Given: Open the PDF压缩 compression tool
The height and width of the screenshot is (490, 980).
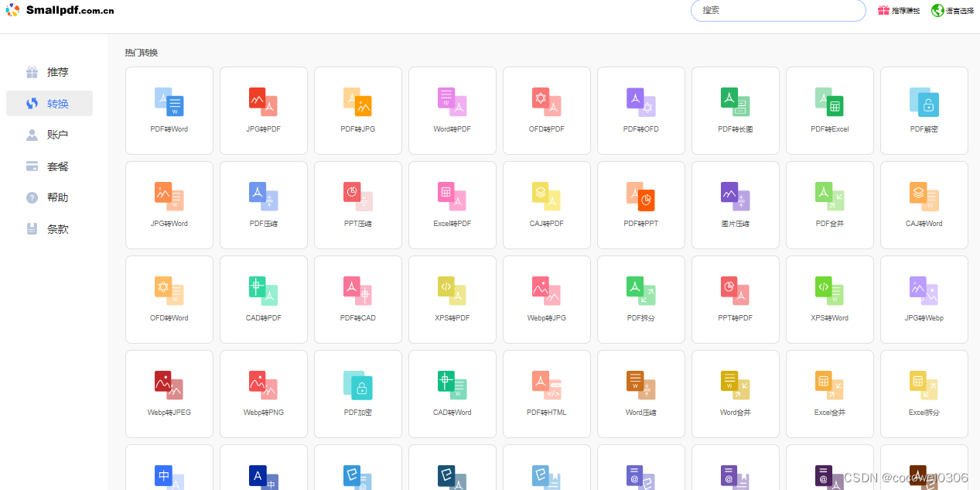Looking at the screenshot, I should (263, 205).
